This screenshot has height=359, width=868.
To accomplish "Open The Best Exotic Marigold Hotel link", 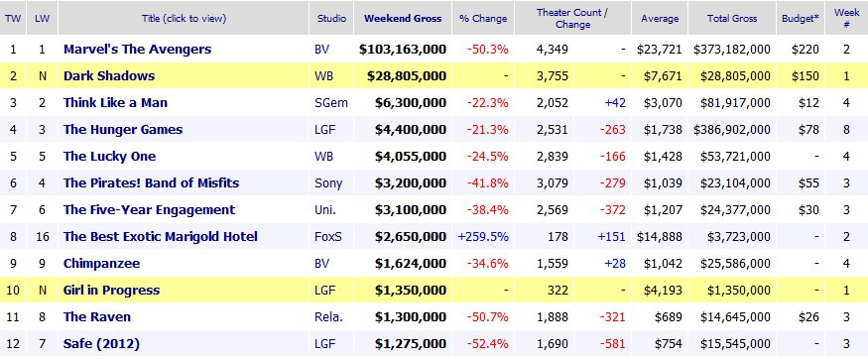I will tap(161, 237).
